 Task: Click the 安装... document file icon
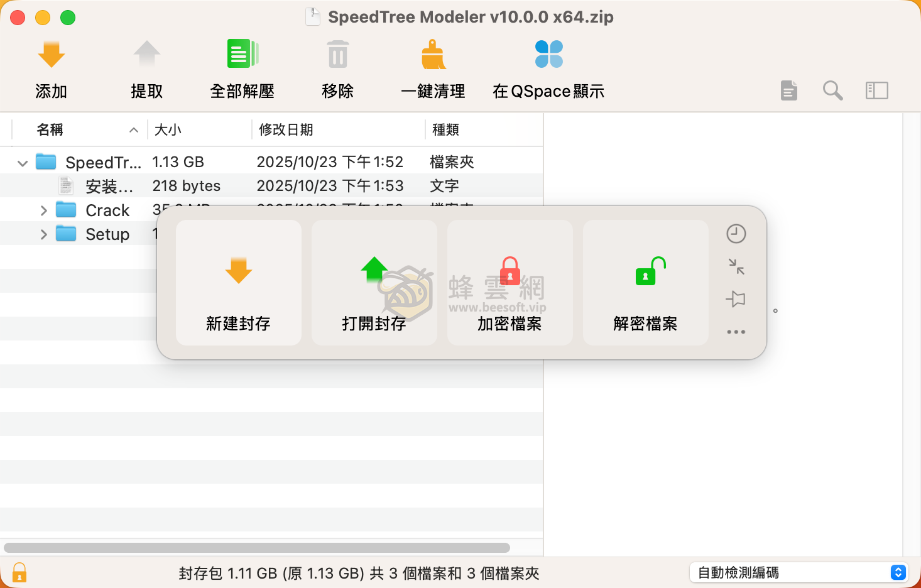pos(66,185)
